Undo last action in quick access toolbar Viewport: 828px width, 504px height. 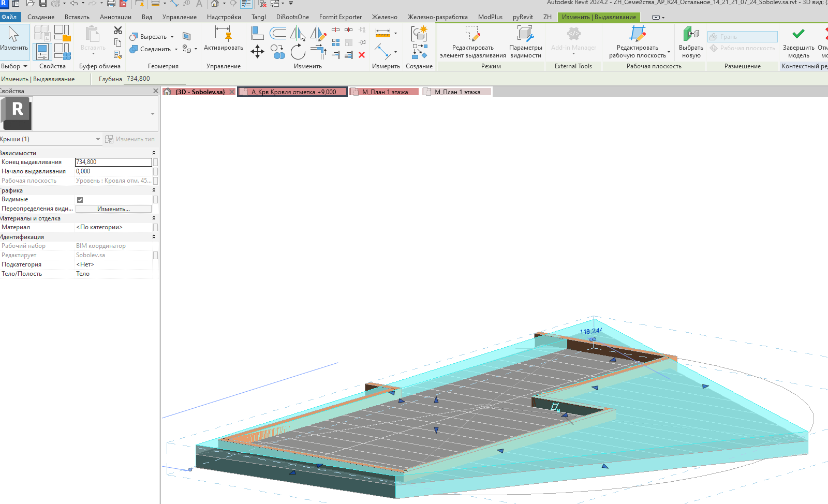74,4
